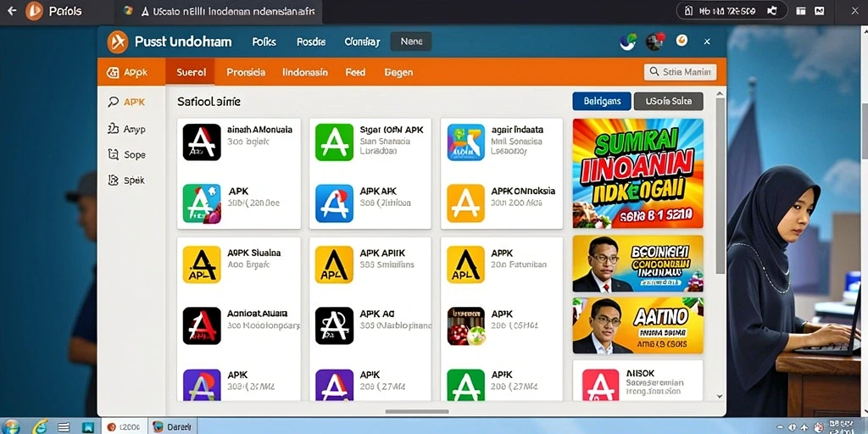Select the orange 'APFK ONnoksia' app icon
Screen dimensions: 868x434
pyautogui.click(x=465, y=203)
